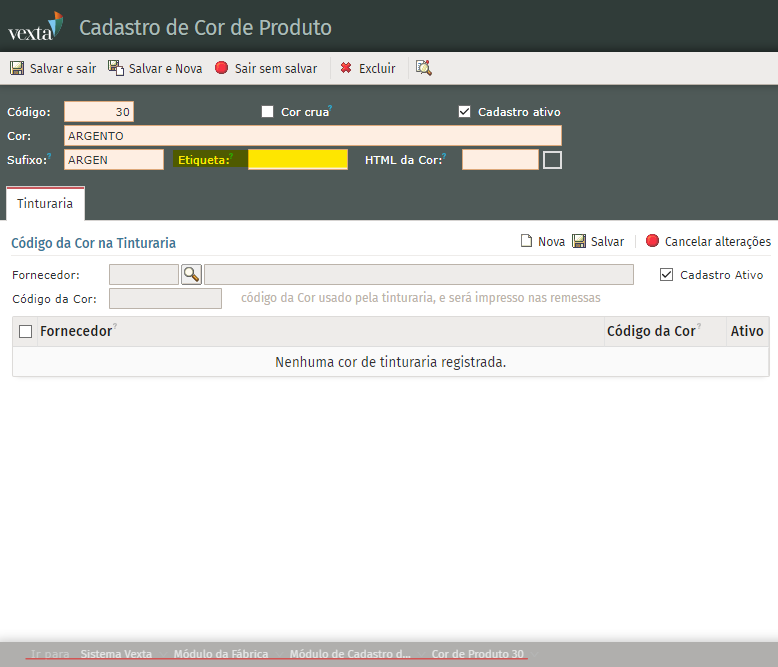Sort by Código da Cor column header
Image resolution: width=778 pixels, height=667 pixels.
pyautogui.click(x=650, y=332)
